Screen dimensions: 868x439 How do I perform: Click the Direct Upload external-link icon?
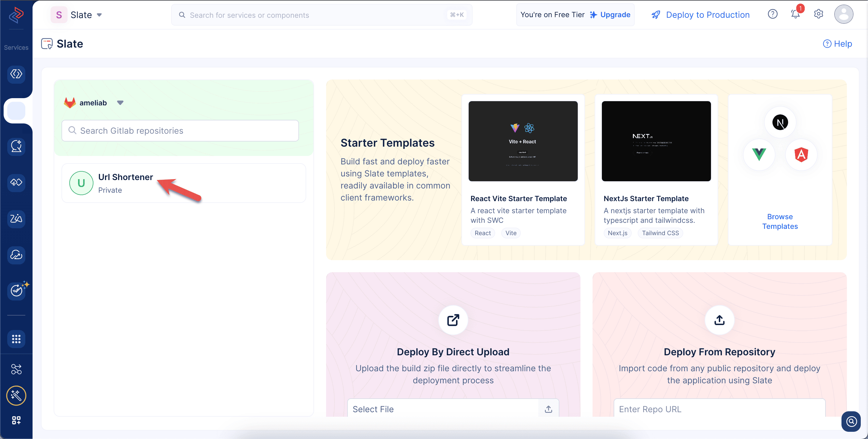coord(453,320)
